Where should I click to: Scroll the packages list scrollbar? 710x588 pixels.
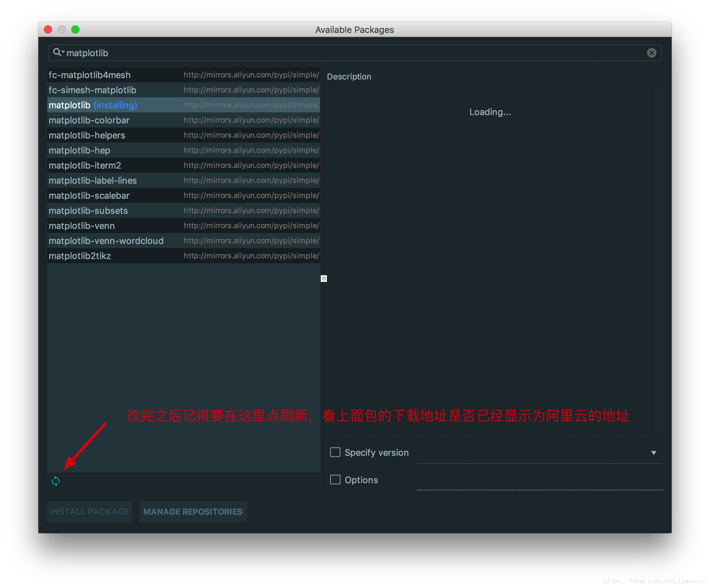pyautogui.click(x=324, y=278)
